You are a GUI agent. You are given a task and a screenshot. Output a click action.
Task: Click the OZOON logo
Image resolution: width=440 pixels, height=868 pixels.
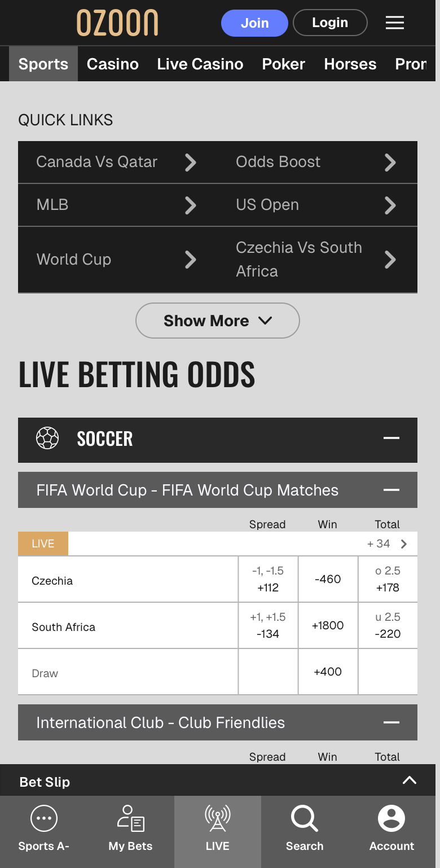click(117, 23)
